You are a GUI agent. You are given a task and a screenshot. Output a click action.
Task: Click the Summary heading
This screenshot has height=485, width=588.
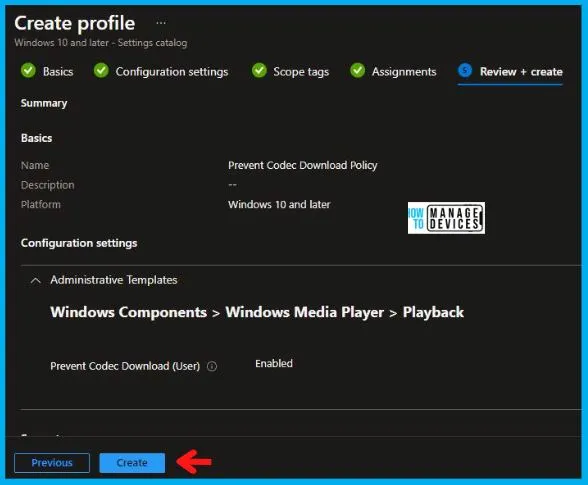[x=44, y=103]
